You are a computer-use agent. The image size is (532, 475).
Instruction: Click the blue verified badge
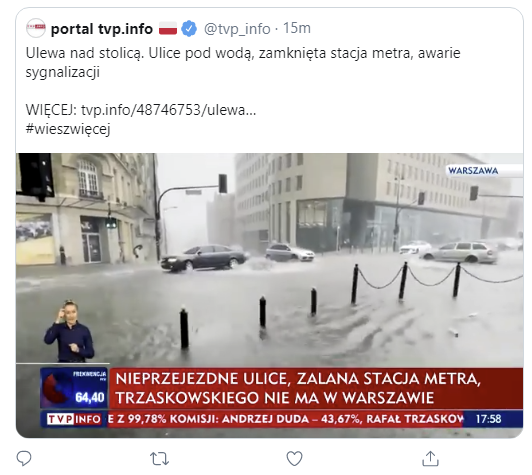click(x=189, y=28)
